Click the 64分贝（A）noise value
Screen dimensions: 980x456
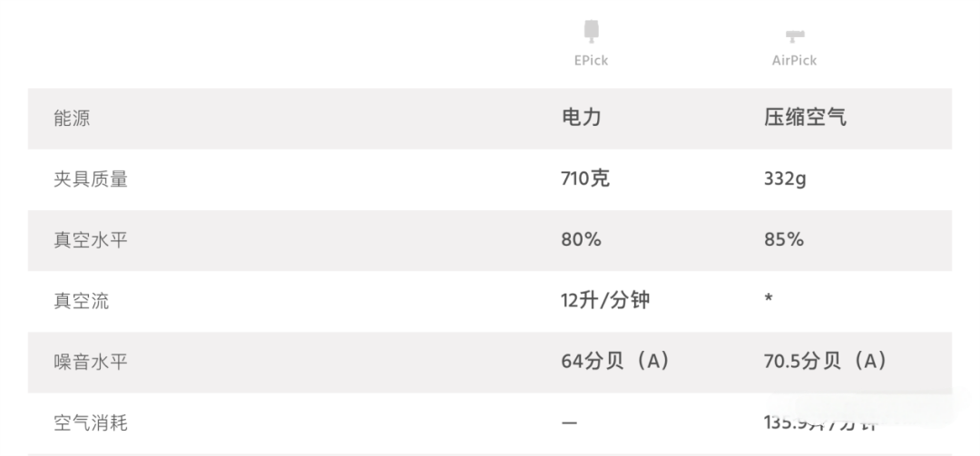(x=615, y=361)
